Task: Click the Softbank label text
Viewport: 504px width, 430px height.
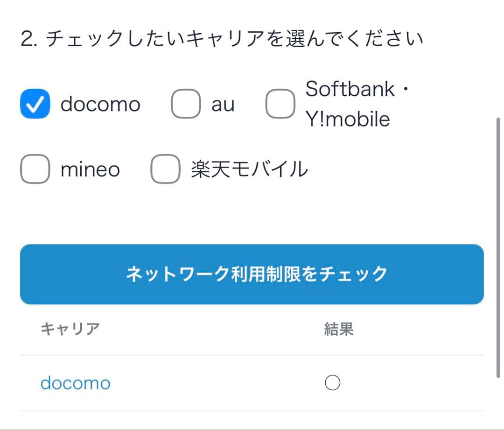Action: 350,89
